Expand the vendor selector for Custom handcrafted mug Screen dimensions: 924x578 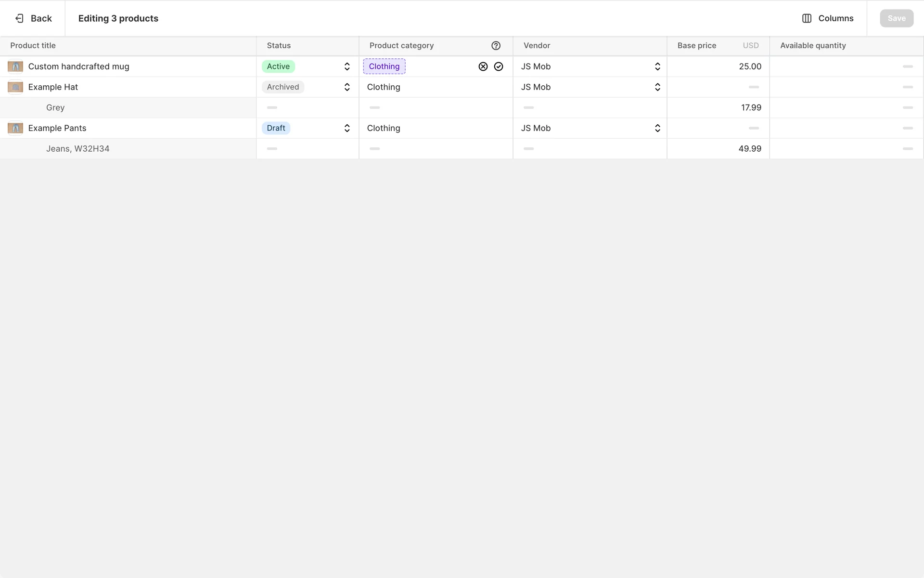(657, 66)
